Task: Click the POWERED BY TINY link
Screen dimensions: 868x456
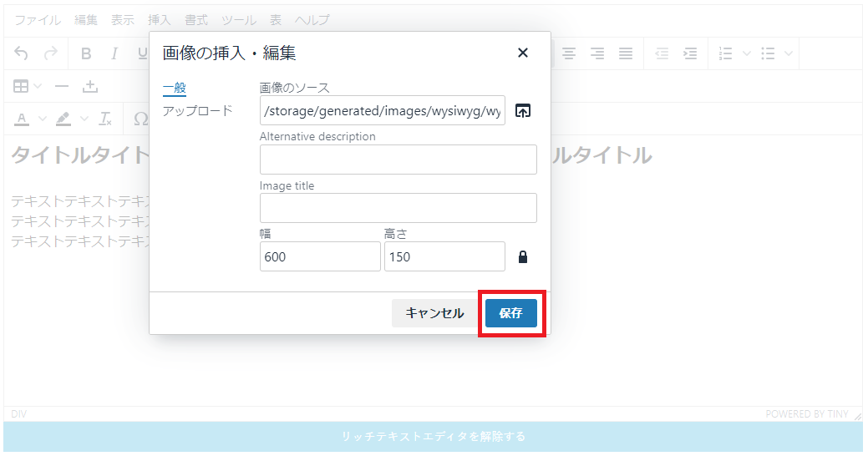Action: tap(807, 414)
